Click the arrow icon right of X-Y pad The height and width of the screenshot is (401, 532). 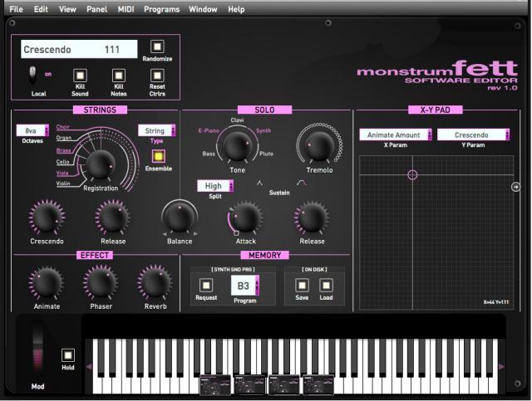point(515,187)
